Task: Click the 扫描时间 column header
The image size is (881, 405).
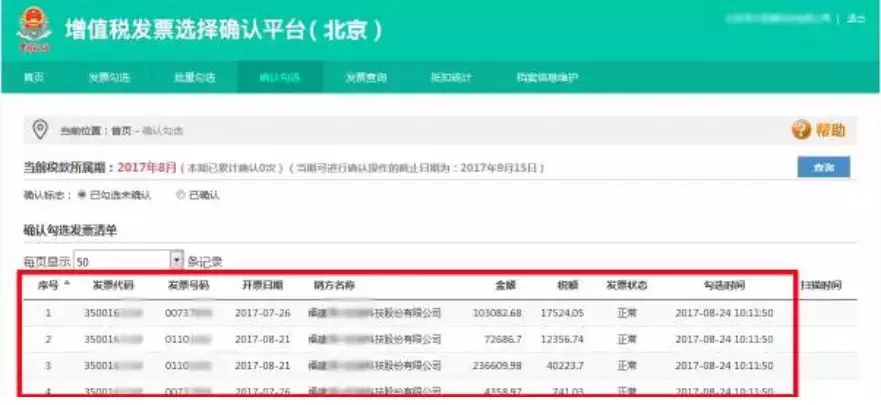Action: pyautogui.click(x=821, y=285)
